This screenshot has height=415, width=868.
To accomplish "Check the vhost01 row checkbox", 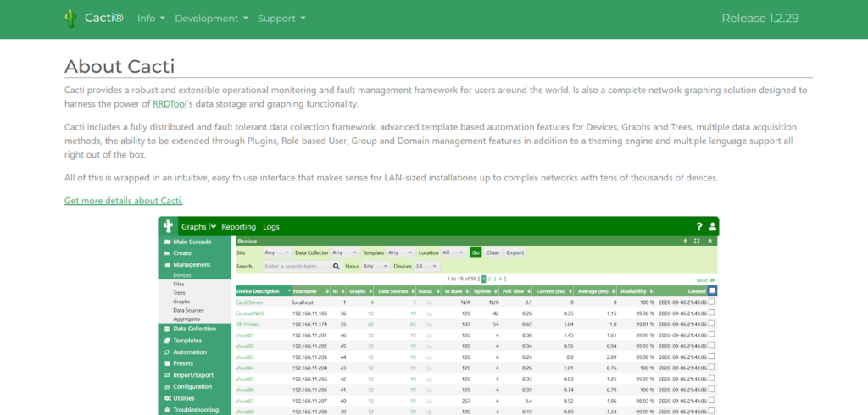I will pyautogui.click(x=712, y=335).
